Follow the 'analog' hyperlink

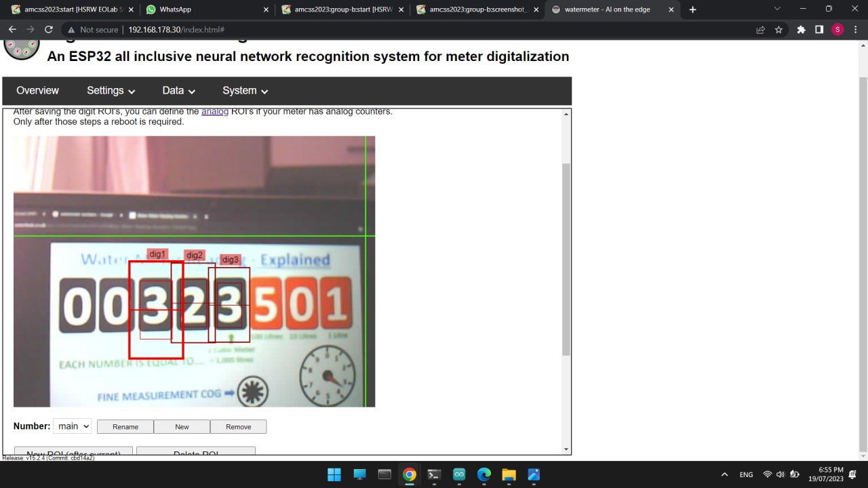[215, 112]
